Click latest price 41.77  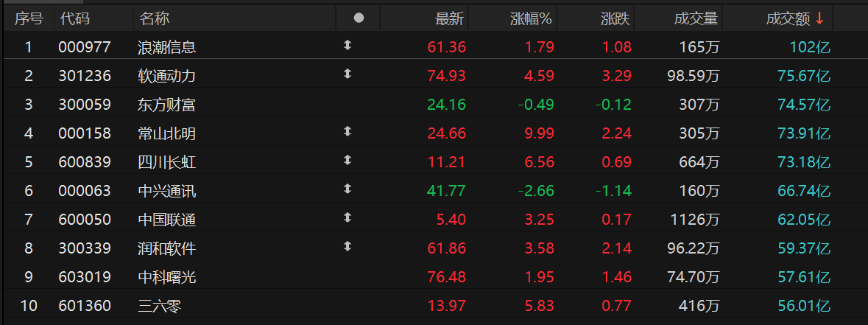pos(447,191)
